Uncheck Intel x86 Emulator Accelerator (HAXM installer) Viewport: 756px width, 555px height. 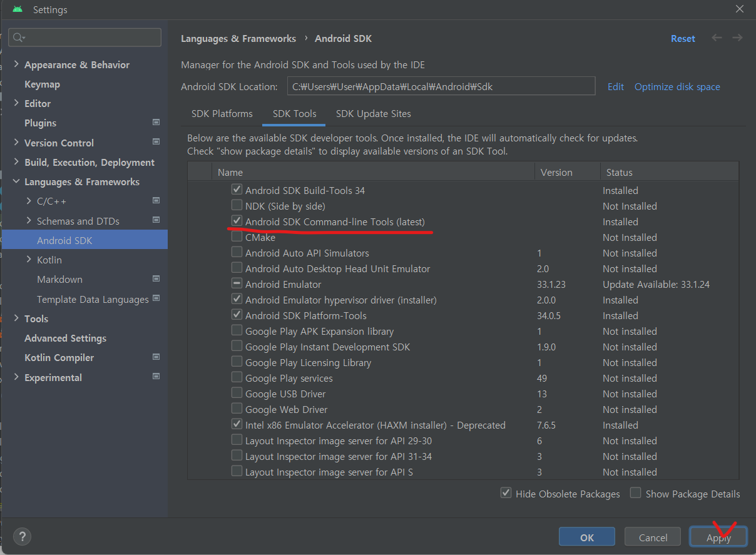[x=237, y=424]
